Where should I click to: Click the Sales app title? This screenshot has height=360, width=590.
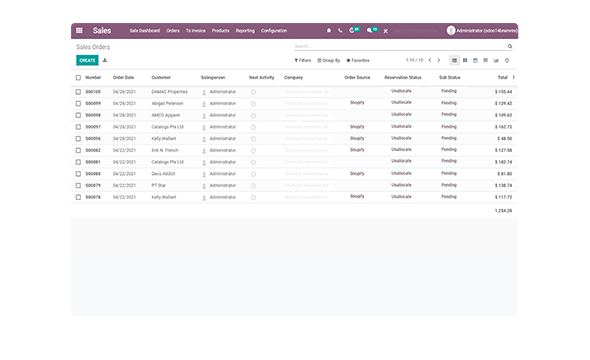pyautogui.click(x=102, y=30)
